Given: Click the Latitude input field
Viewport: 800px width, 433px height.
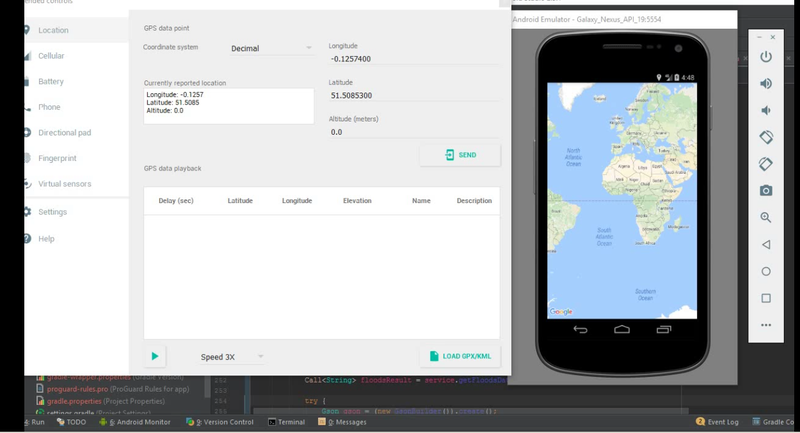Looking at the screenshot, I should [412, 96].
